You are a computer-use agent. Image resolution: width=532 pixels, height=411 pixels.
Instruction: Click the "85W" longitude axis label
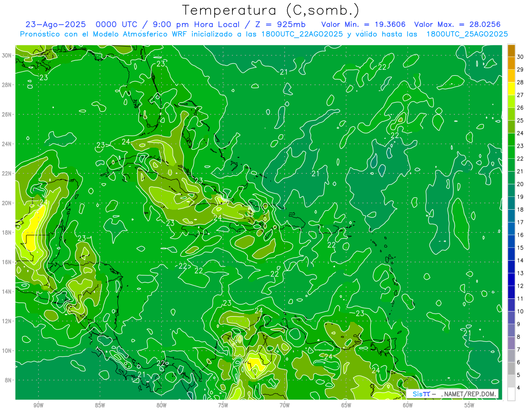click(100, 405)
